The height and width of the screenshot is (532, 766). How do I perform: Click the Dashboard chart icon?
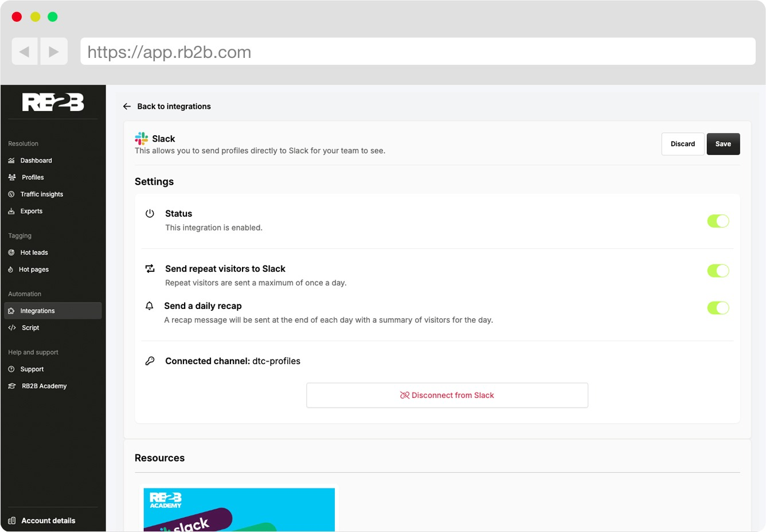[x=11, y=161]
